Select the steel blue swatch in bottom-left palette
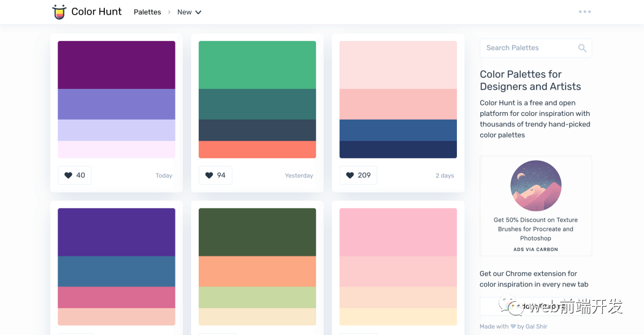The width and height of the screenshot is (644, 335). point(117,272)
